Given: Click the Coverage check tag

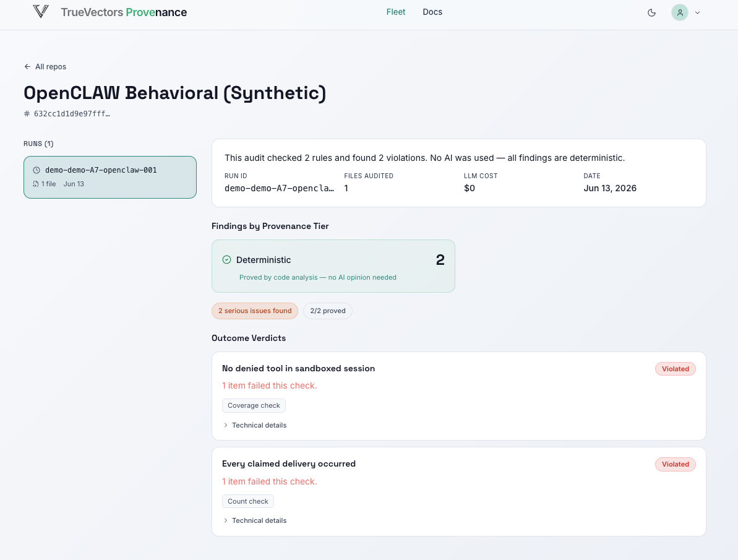Looking at the screenshot, I should [254, 405].
